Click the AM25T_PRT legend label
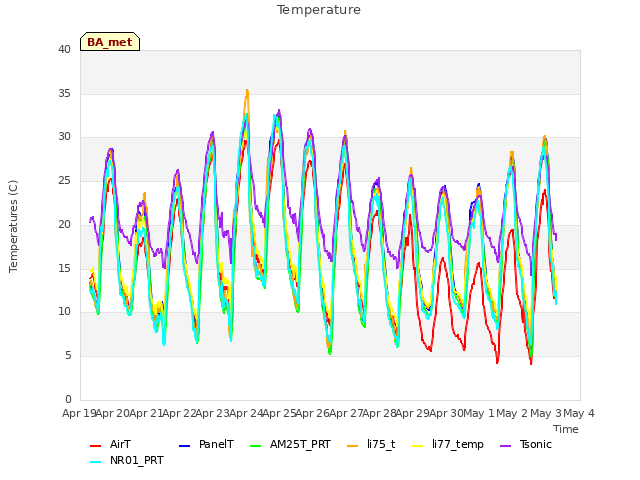Viewport: 640px width, 480px height. click(x=300, y=444)
